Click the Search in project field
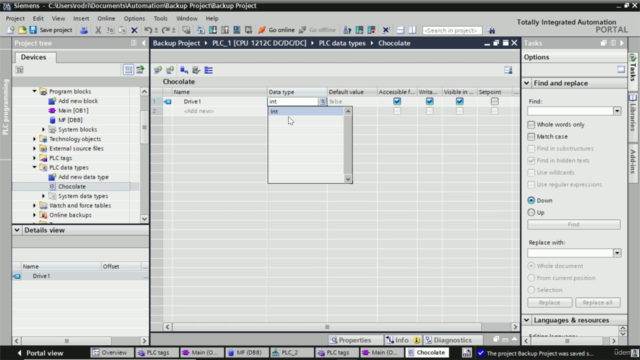 pos(452,30)
